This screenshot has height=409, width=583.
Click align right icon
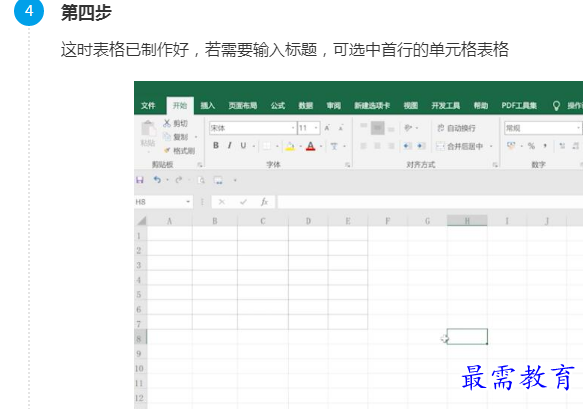pos(391,146)
